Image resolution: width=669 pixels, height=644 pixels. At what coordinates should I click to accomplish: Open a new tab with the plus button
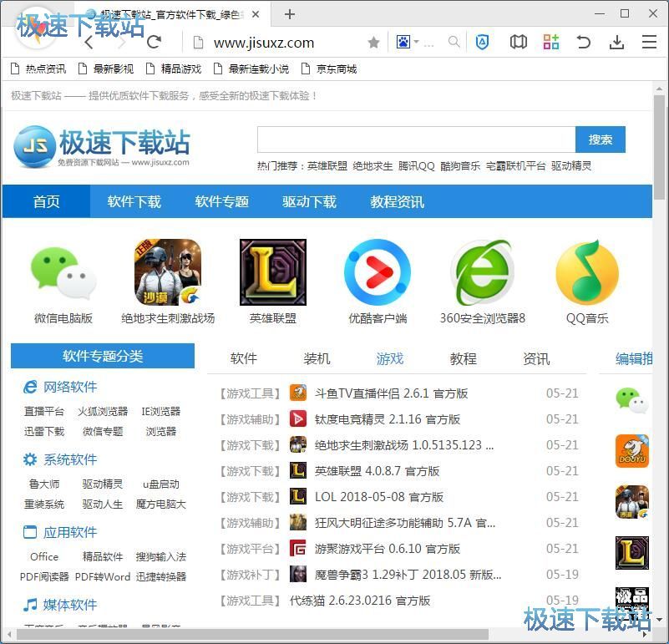click(x=290, y=14)
